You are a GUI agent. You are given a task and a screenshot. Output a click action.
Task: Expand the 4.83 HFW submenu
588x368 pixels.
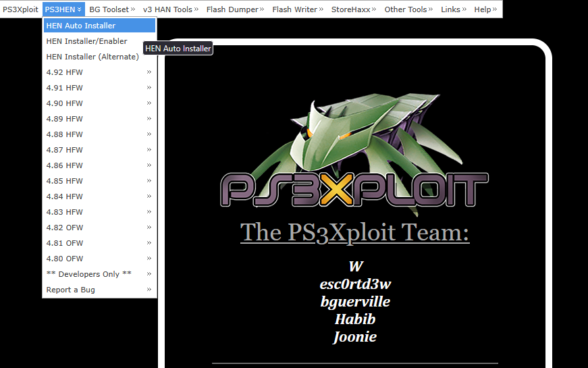pos(99,212)
